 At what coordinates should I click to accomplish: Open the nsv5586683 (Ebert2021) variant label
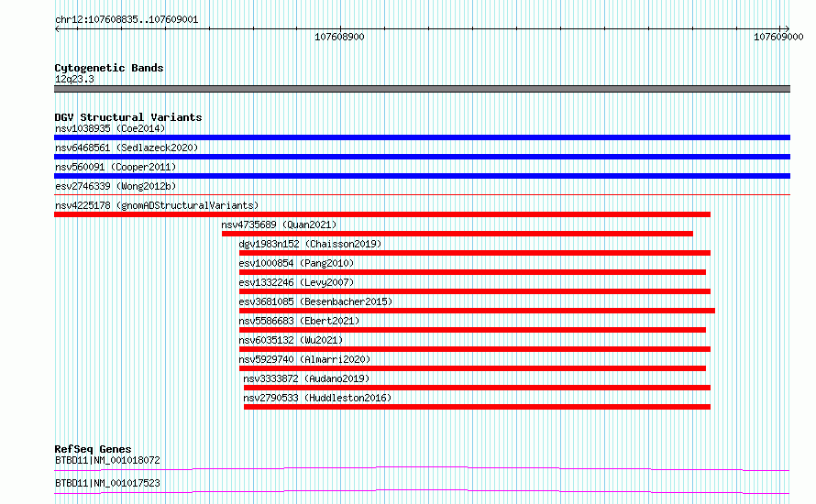click(x=299, y=321)
